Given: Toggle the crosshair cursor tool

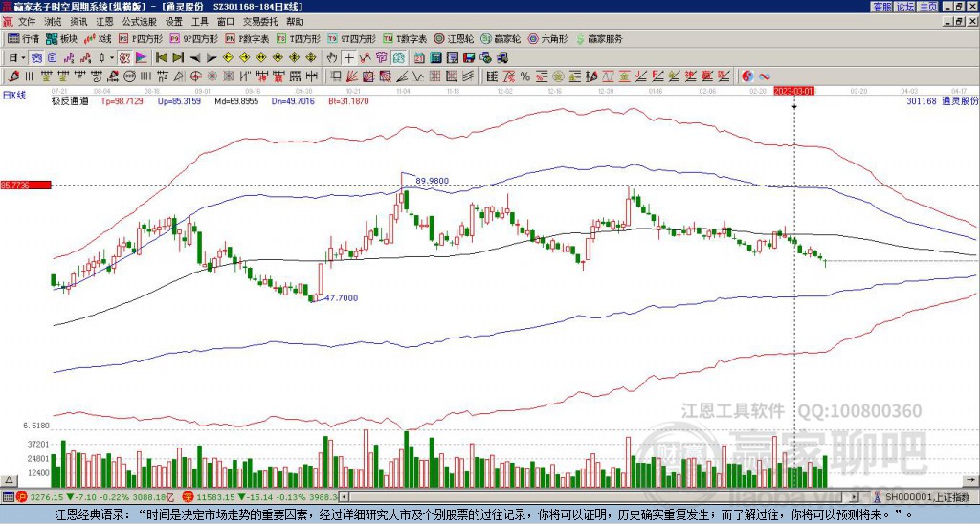Looking at the screenshot, I should [x=348, y=58].
